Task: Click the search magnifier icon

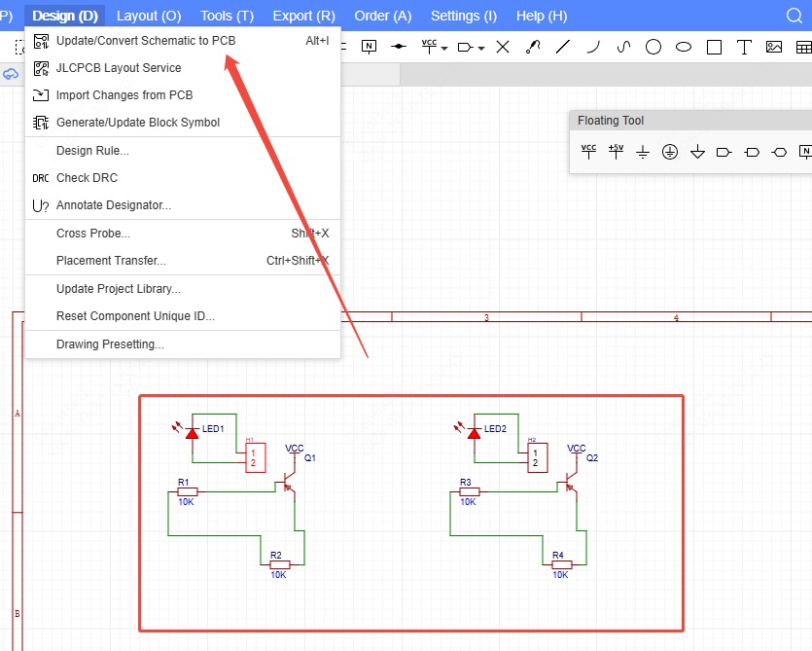Action: [x=794, y=16]
